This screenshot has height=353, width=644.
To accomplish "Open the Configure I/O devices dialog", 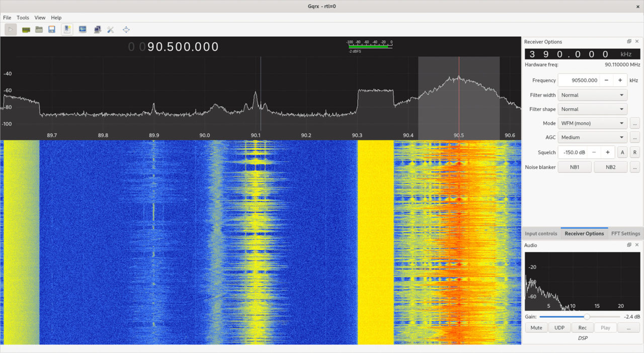I will point(25,29).
